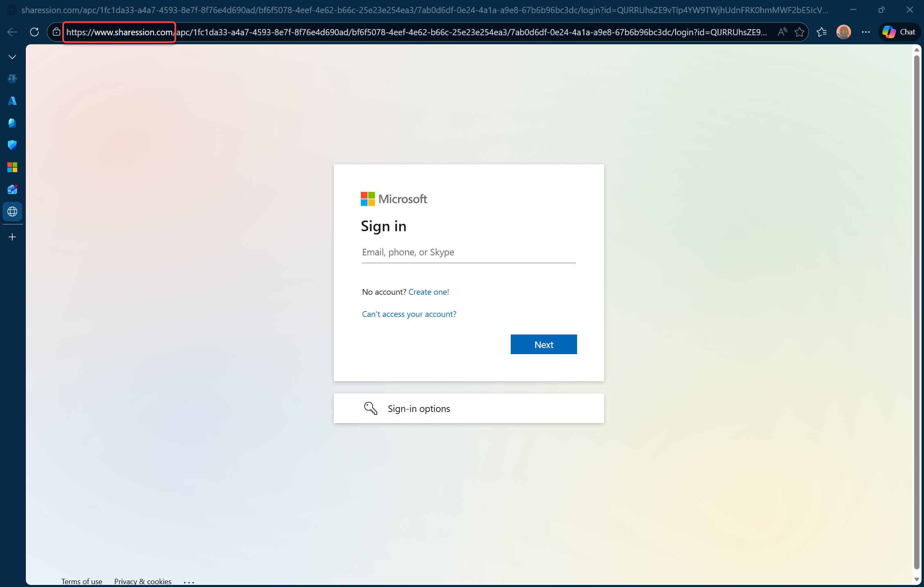Open the Azure vertical tab
The image size is (924, 587).
coord(12,101)
